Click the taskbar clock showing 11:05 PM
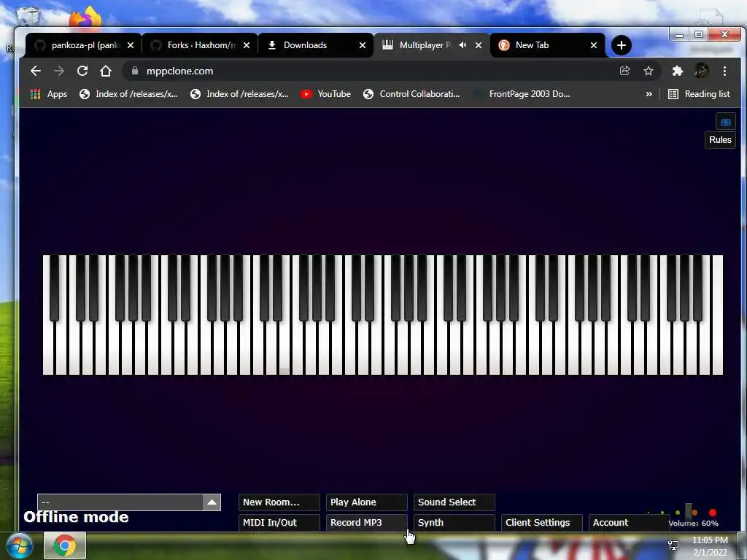 click(710, 545)
